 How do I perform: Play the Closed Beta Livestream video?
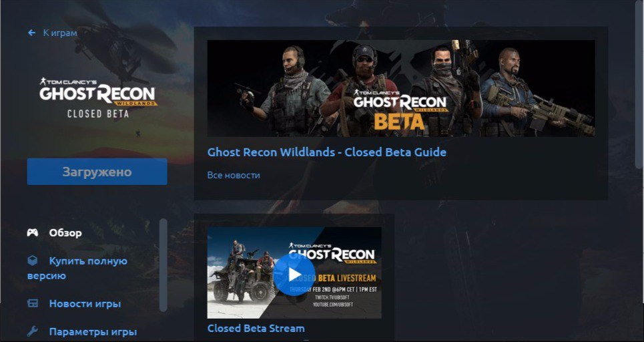pyautogui.click(x=294, y=275)
